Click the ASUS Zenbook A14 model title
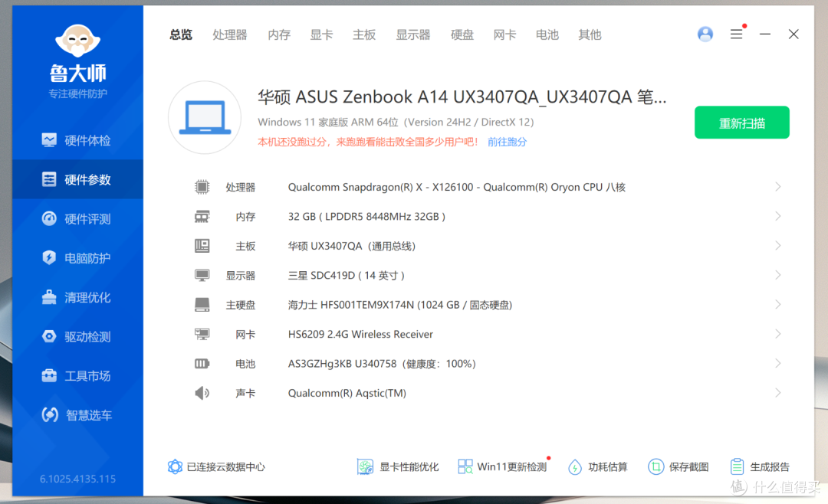Image resolution: width=828 pixels, height=504 pixels. pos(462,97)
